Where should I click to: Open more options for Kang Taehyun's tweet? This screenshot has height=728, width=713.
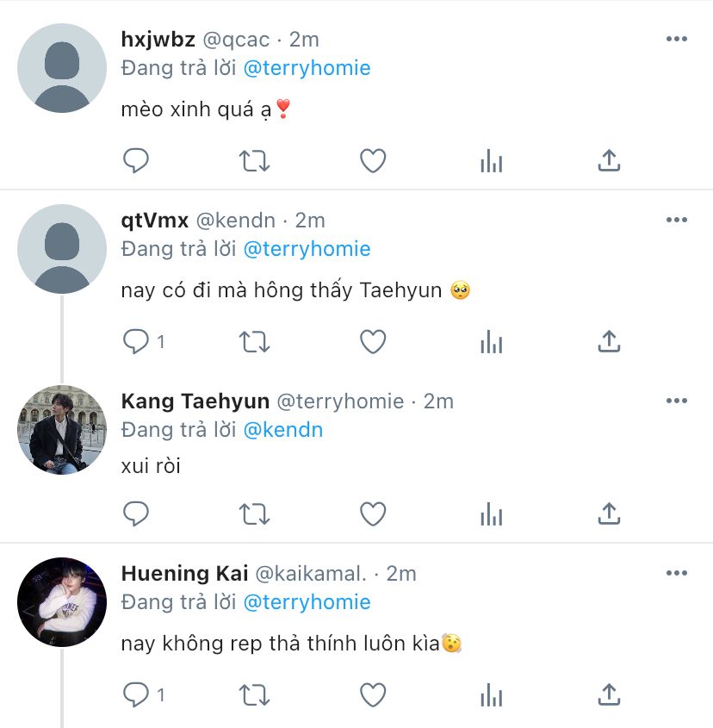676,401
